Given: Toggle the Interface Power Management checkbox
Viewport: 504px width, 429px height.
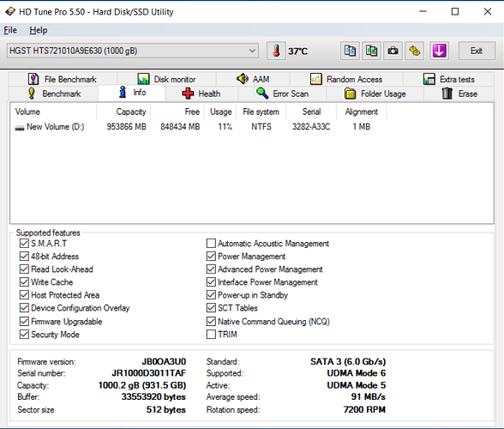Looking at the screenshot, I should 211,282.
